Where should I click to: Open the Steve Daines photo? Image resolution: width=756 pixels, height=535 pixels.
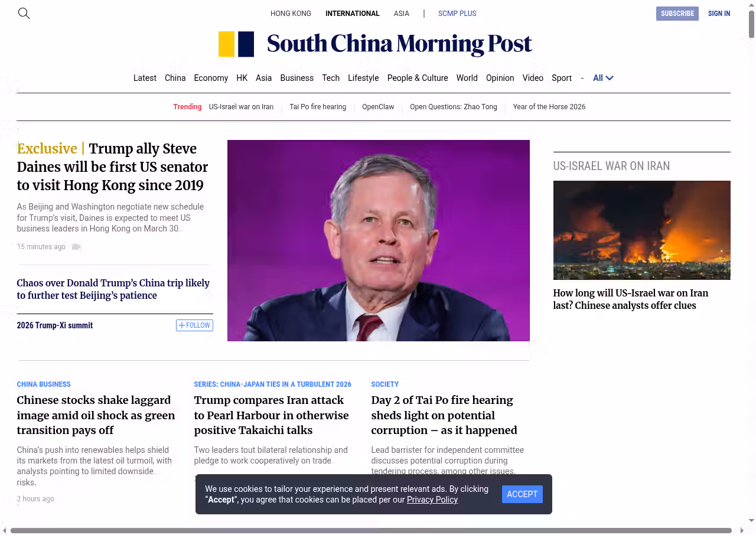(379, 240)
